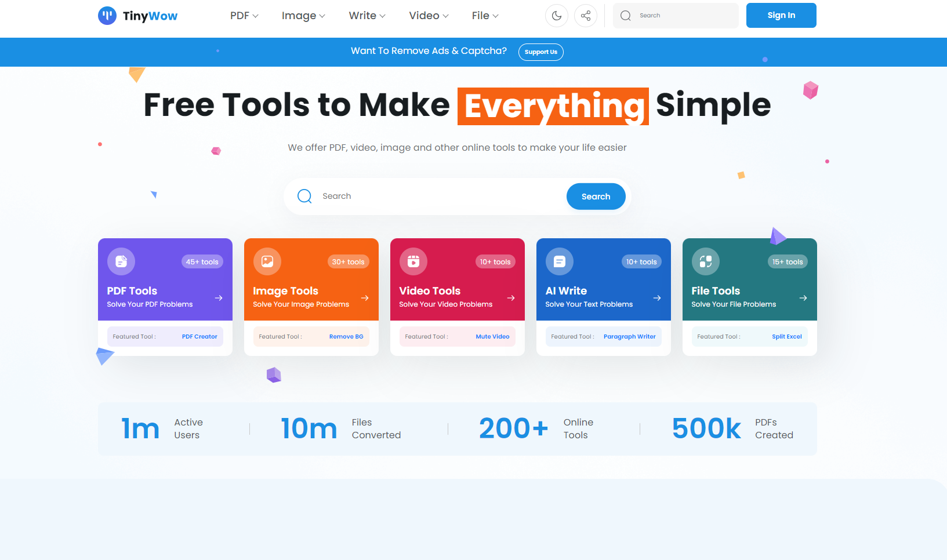This screenshot has width=947, height=560.
Task: Click the arrow on Image Tools card
Action: 365,298
